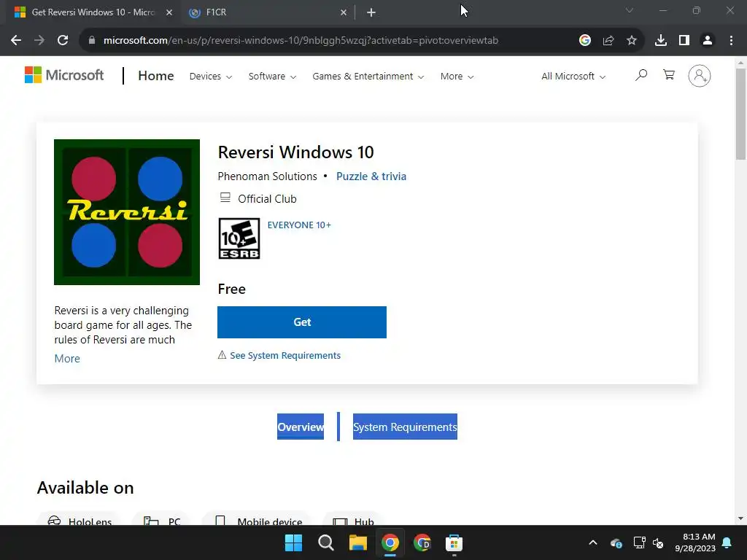Close the Get Reversi Windows 10 tab

click(x=169, y=13)
